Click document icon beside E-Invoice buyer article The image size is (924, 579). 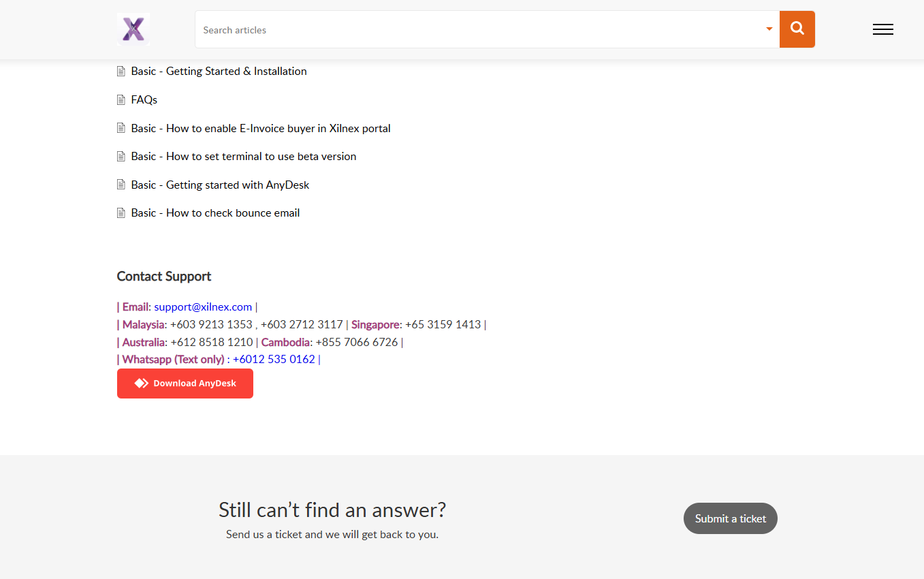[x=121, y=128]
